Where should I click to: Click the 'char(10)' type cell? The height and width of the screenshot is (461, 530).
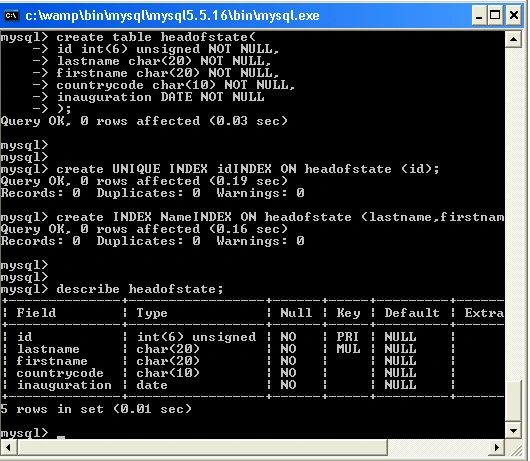click(x=168, y=373)
